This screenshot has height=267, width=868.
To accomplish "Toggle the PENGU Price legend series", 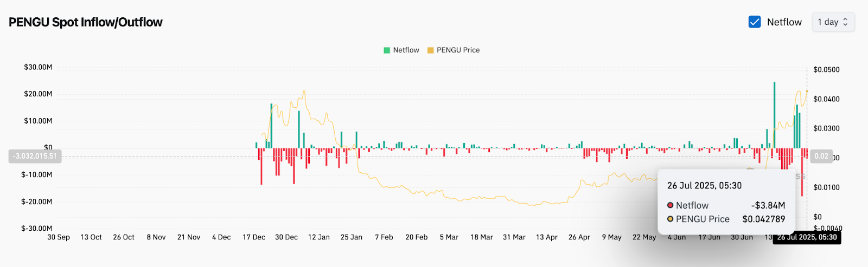I will pyautogui.click(x=454, y=50).
